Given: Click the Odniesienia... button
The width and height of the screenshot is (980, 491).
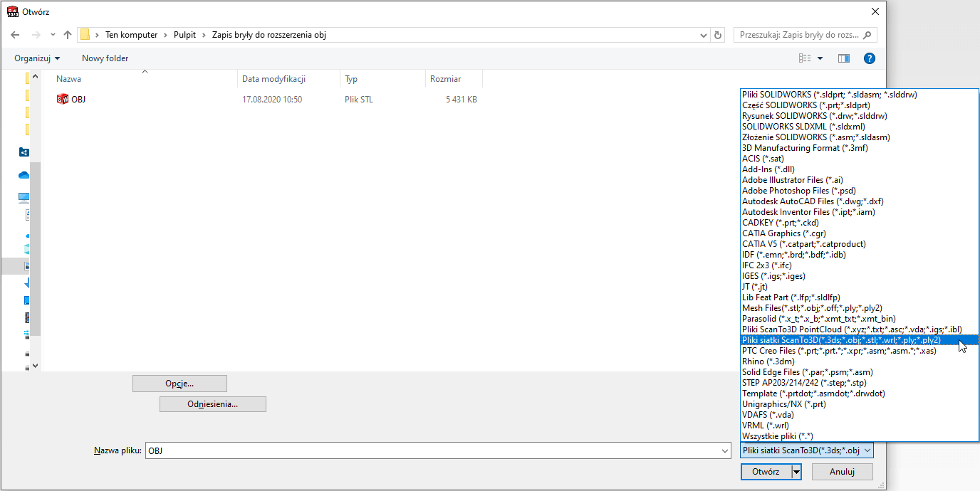Looking at the screenshot, I should (x=213, y=404).
